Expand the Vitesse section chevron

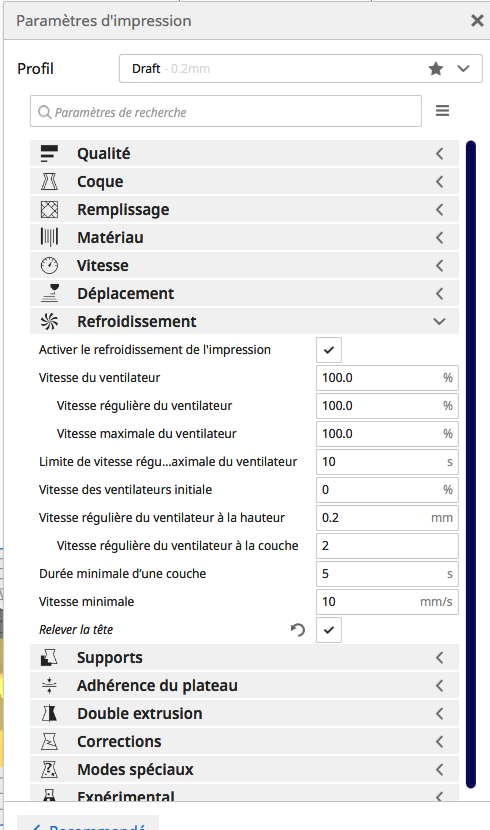point(440,266)
